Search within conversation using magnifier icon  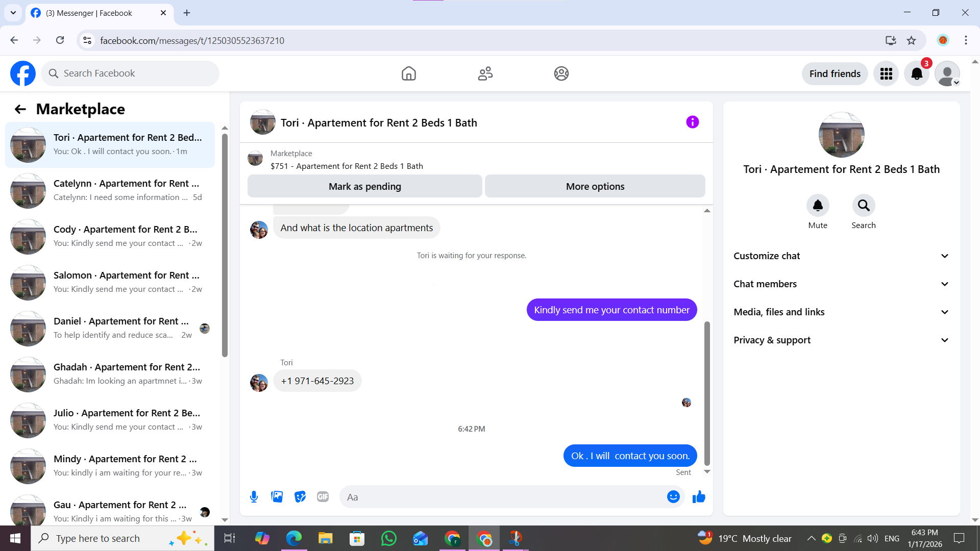click(x=863, y=206)
